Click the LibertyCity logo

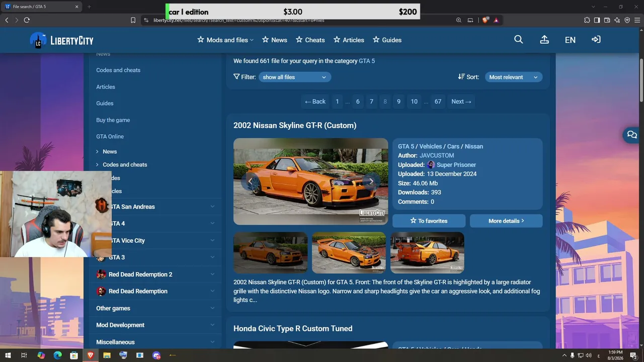62,40
